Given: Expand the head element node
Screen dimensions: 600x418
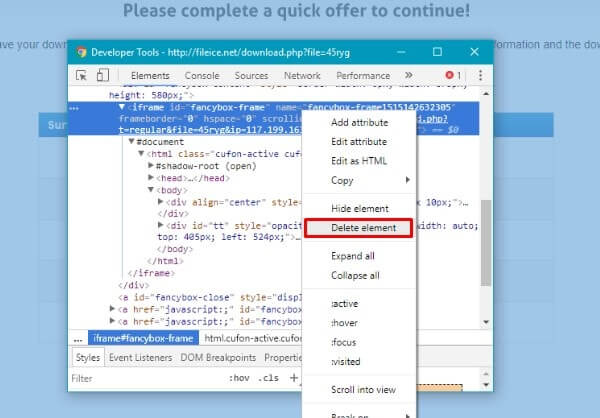Looking at the screenshot, I should 151,177.
